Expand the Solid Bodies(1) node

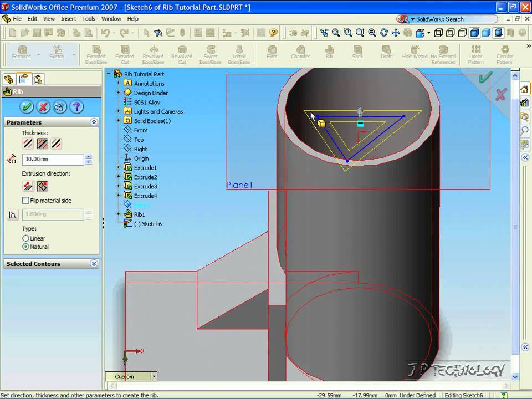point(118,120)
